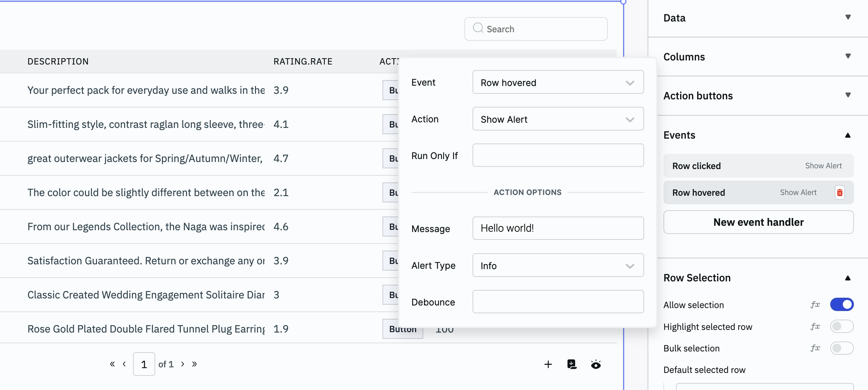The image size is (868, 390).
Task: Go to the first page of table
Action: (x=112, y=364)
